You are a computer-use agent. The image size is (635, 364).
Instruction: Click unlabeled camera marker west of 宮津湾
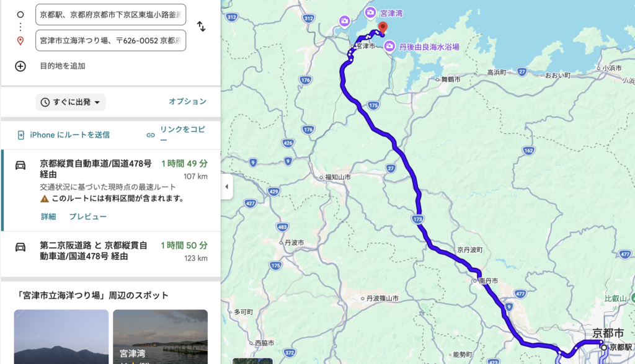point(345,20)
